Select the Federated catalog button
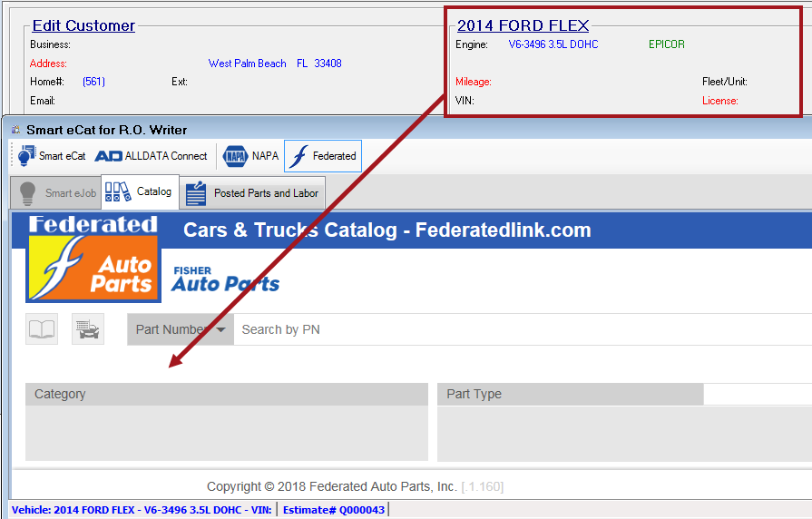This screenshot has width=812, height=519. pyautogui.click(x=323, y=156)
